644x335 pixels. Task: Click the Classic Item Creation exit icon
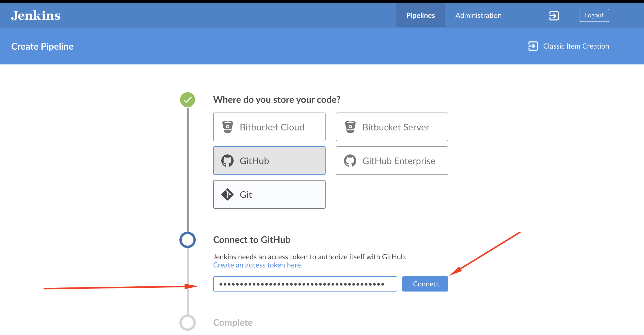(533, 46)
